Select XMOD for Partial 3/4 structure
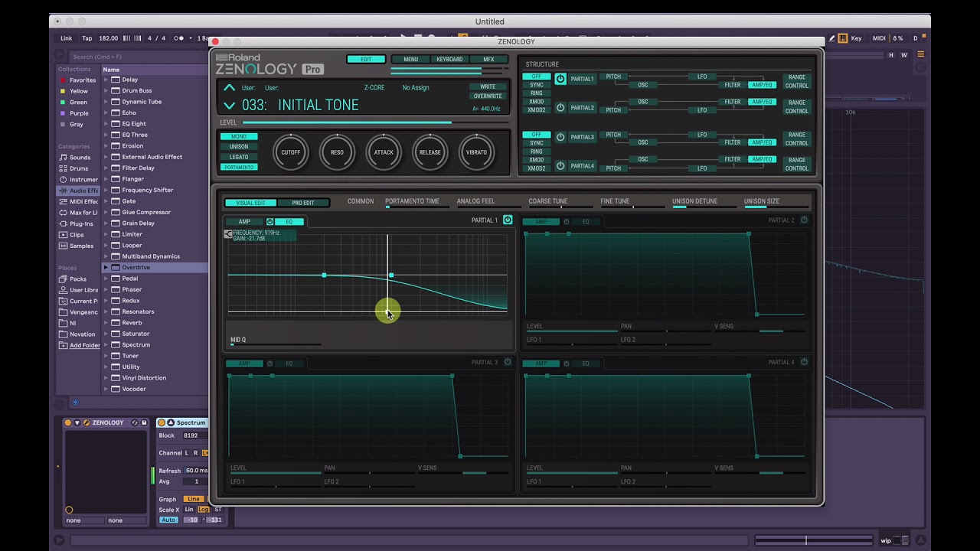 [x=537, y=160]
